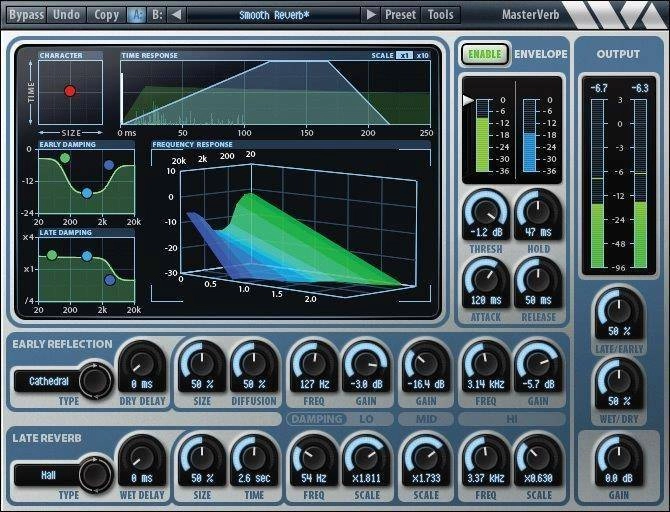Viewport: 670px width, 512px height.
Task: Select light blue node in Early Damping graph
Action: [87, 193]
